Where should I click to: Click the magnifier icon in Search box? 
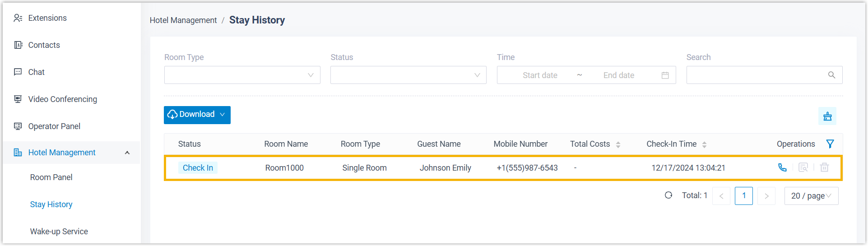tap(831, 75)
